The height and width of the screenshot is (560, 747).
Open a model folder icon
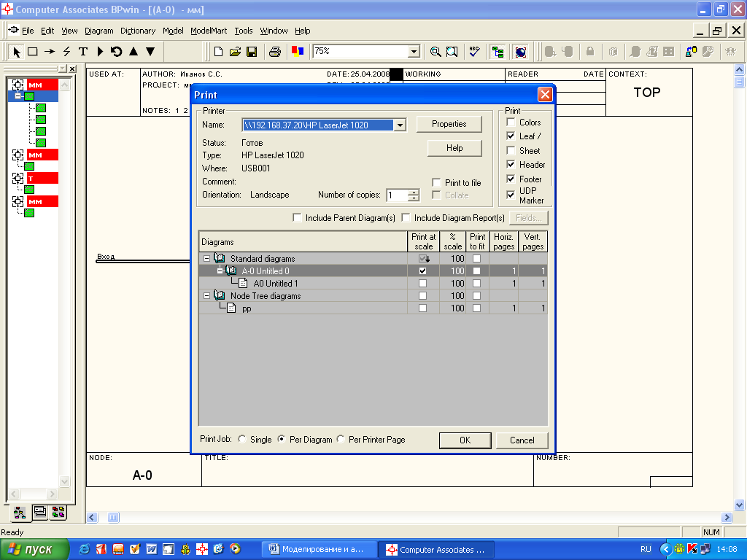click(235, 52)
